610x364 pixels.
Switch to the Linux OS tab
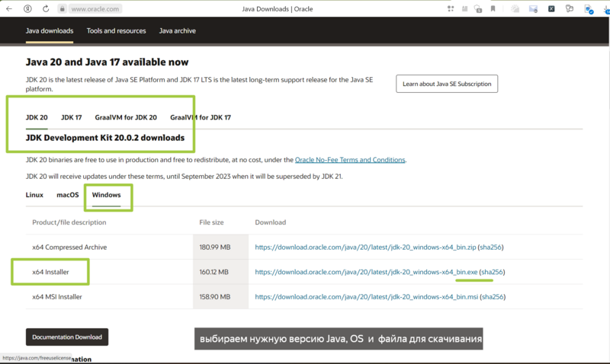pos(34,195)
